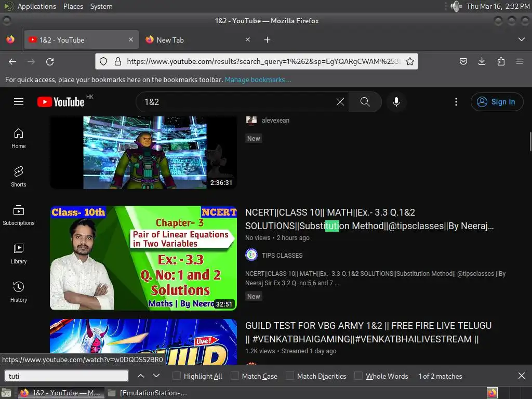Switch to the 1&2 - YouTube tab
The width and height of the screenshot is (532, 399).
(x=81, y=39)
